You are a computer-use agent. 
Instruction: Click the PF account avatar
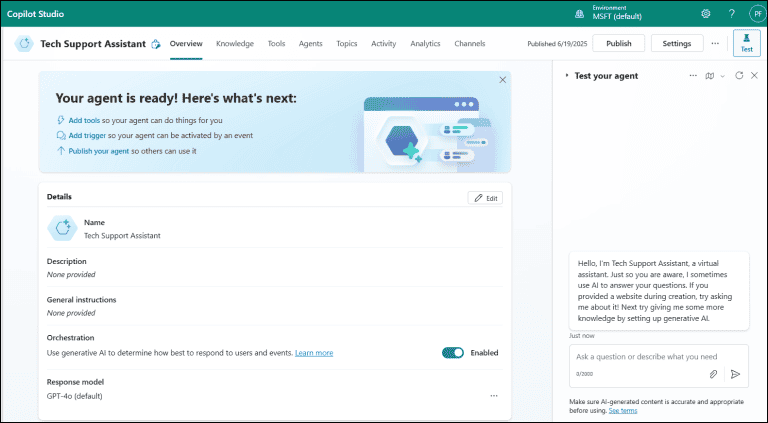[756, 14]
